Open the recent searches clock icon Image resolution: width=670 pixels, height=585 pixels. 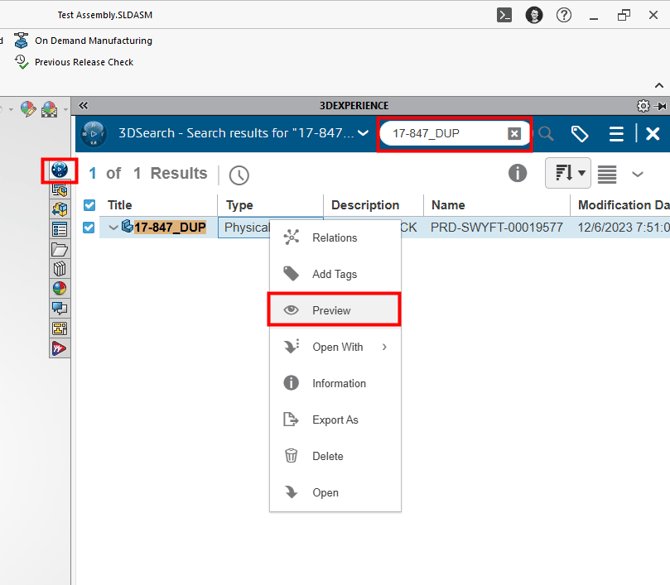click(x=239, y=175)
